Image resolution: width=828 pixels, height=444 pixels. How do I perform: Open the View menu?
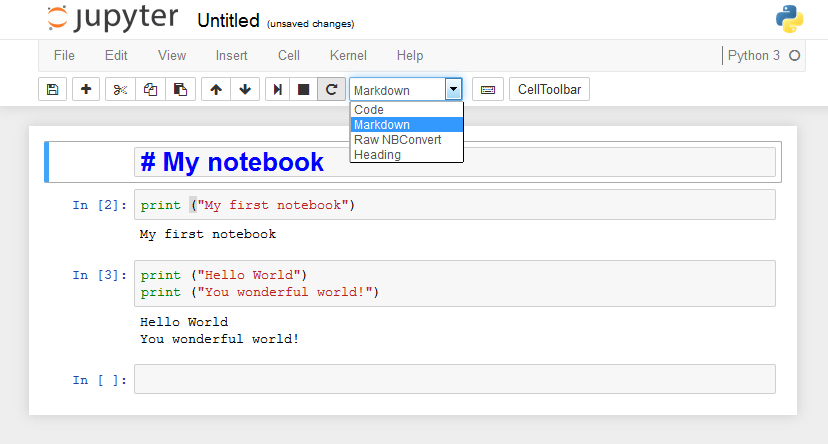click(x=172, y=55)
